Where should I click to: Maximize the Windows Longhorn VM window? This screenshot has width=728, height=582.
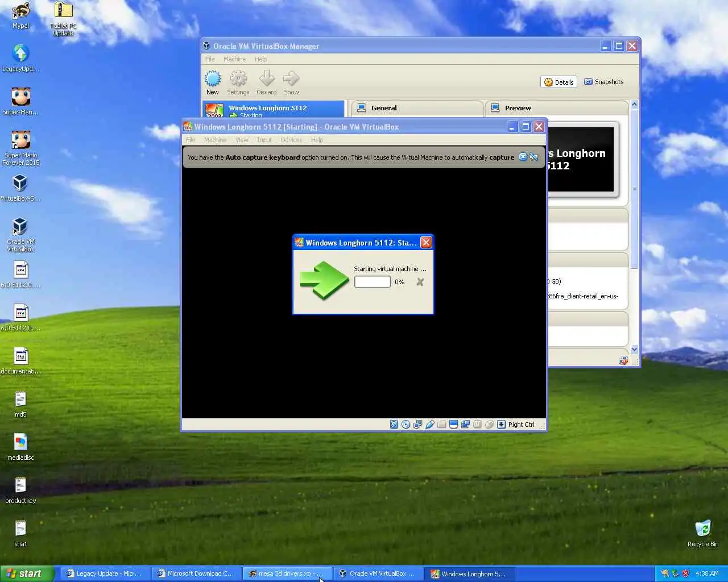pyautogui.click(x=526, y=127)
